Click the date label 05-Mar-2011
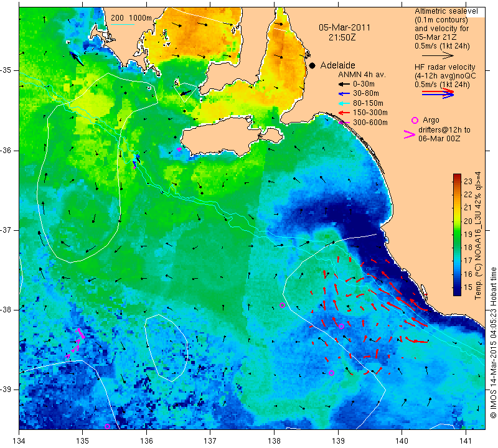The height and width of the screenshot is (448, 498). (345, 27)
